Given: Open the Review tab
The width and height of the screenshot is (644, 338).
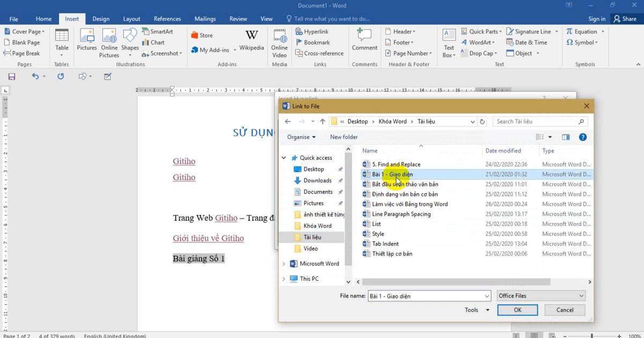Looking at the screenshot, I should tap(238, 18).
